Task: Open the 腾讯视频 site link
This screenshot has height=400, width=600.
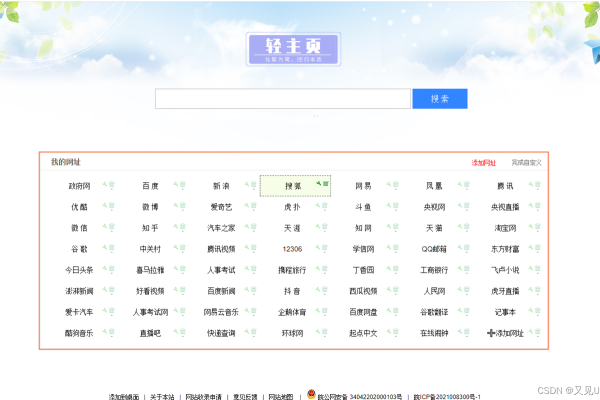Action: (221, 249)
